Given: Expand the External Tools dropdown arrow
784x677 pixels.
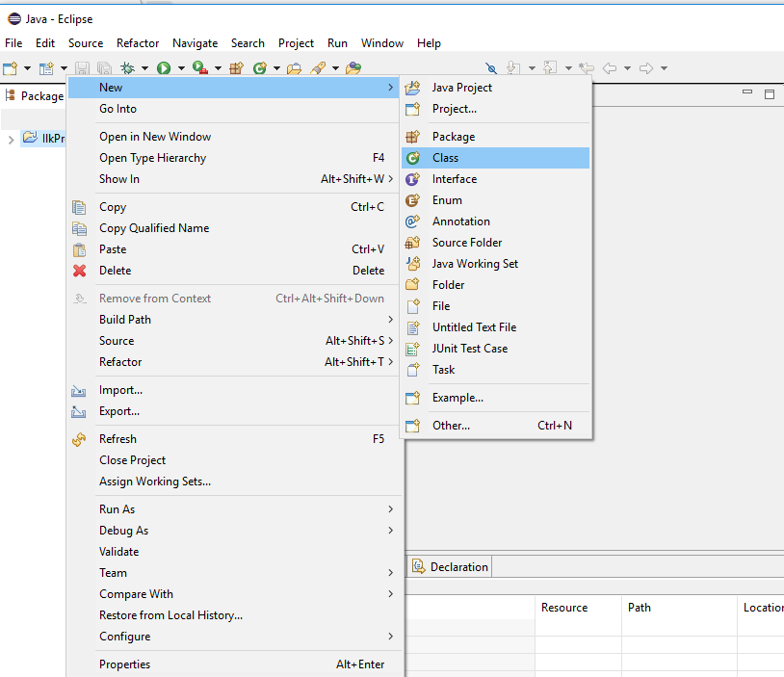Looking at the screenshot, I should (x=218, y=68).
